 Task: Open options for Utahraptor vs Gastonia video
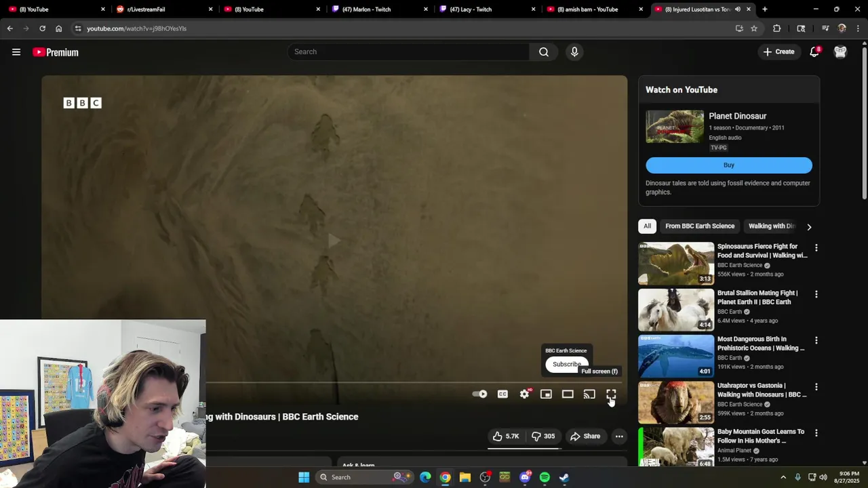coord(816,386)
